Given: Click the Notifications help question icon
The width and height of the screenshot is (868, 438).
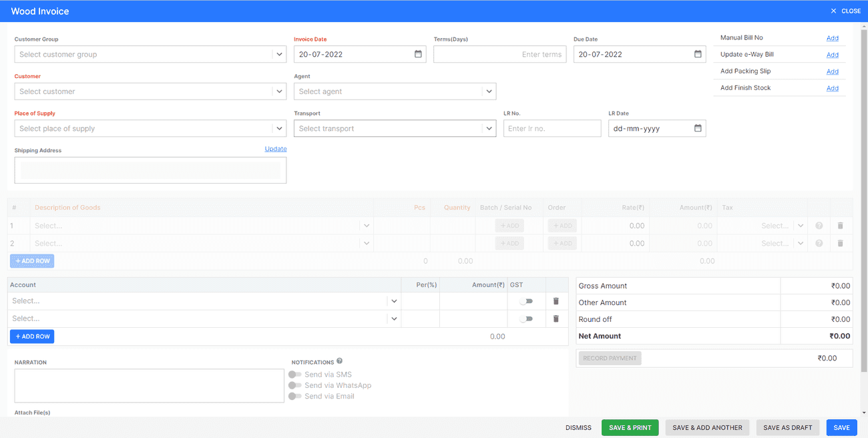Looking at the screenshot, I should tap(340, 361).
